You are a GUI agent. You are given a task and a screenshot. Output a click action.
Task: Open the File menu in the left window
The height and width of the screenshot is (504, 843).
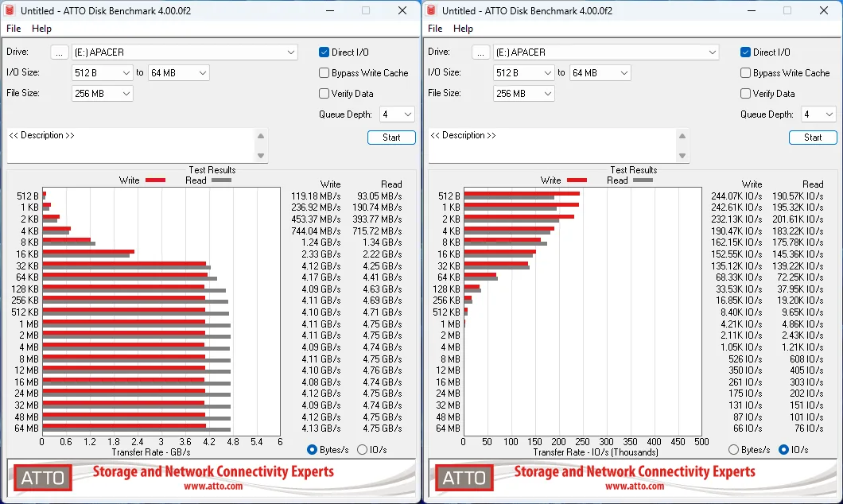(14, 29)
